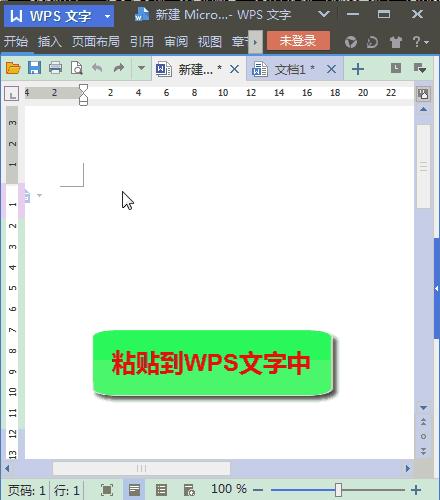Click the WPS cloud circle icon

coord(351,42)
